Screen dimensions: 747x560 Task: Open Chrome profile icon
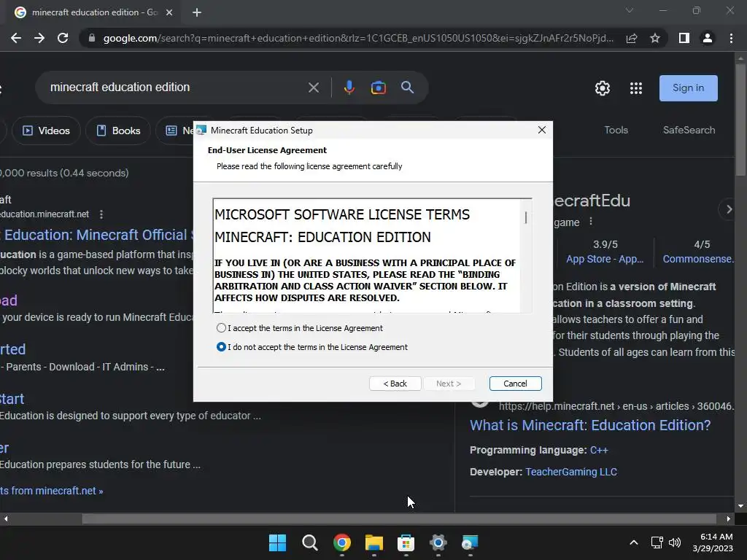(708, 38)
